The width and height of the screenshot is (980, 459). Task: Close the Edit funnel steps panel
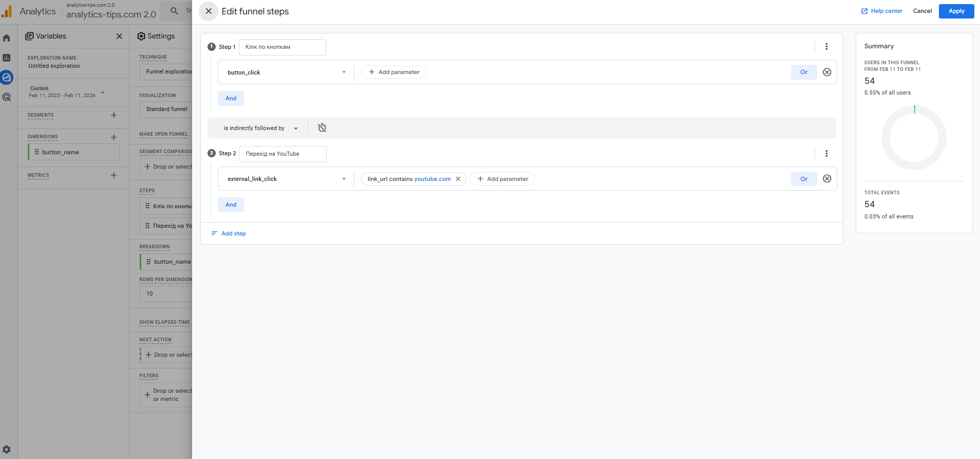(x=209, y=11)
